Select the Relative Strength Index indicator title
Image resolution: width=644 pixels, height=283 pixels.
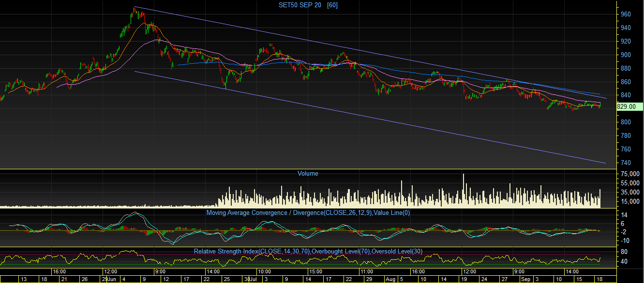click(308, 251)
